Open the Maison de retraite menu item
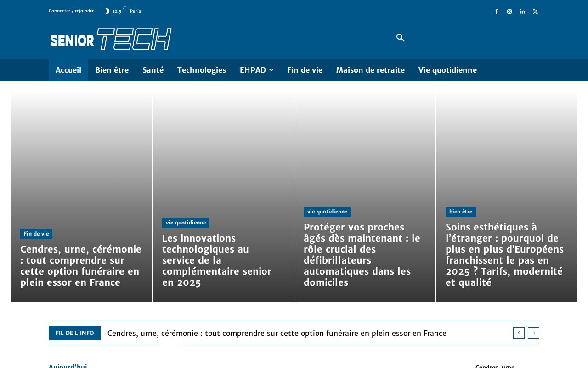Screen dimensions: 588x368 pyautogui.click(x=370, y=70)
